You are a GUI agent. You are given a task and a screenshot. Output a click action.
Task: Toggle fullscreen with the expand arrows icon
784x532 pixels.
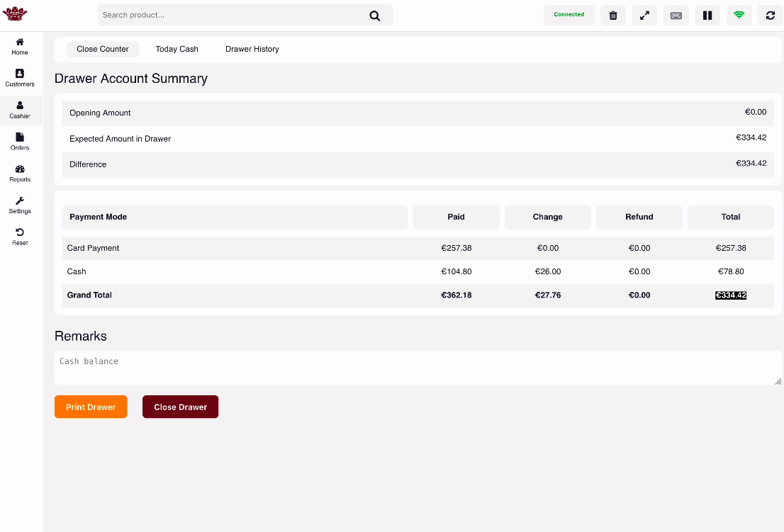[x=644, y=16]
